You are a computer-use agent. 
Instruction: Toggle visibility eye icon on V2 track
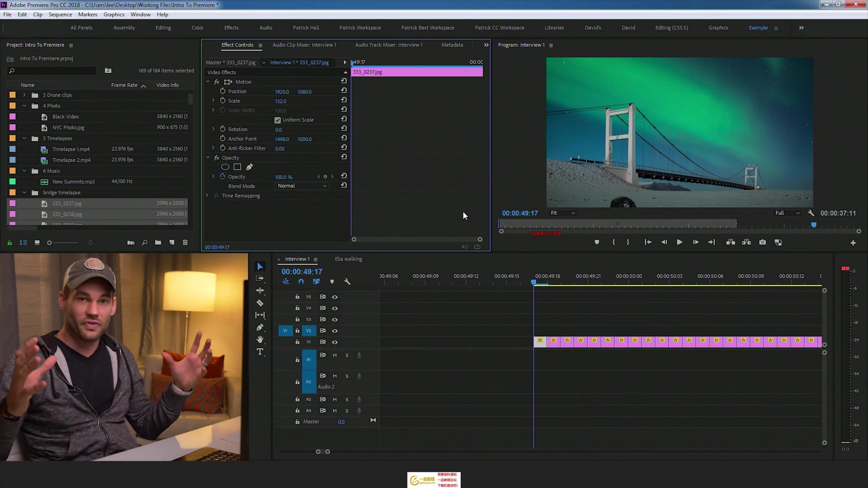pos(335,331)
